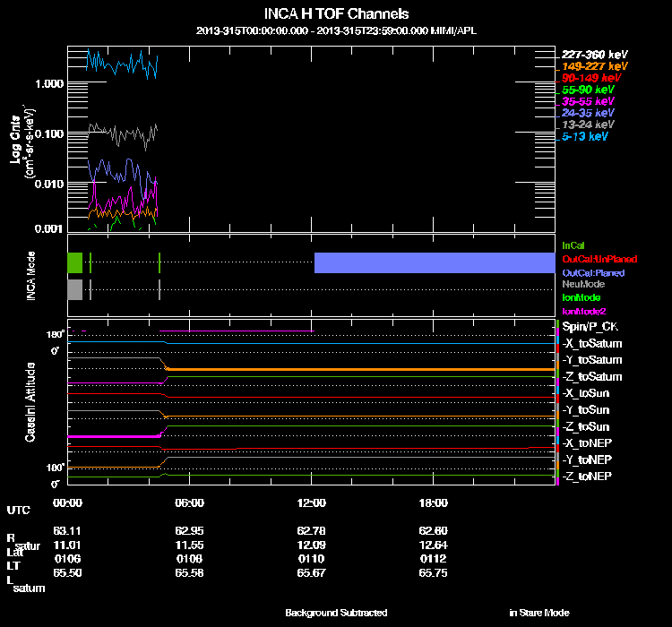
Task: Click the 00:00 UTC time label
Action: coord(67,502)
